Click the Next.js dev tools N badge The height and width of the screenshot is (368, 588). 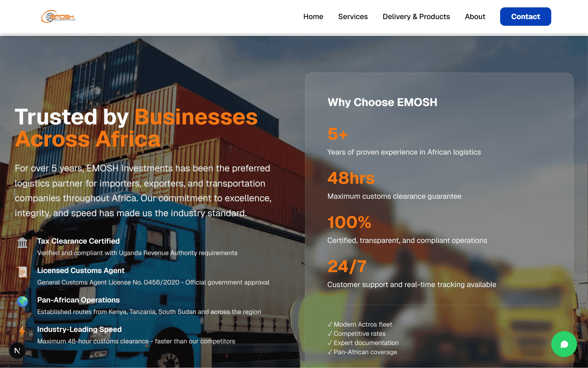tap(17, 351)
